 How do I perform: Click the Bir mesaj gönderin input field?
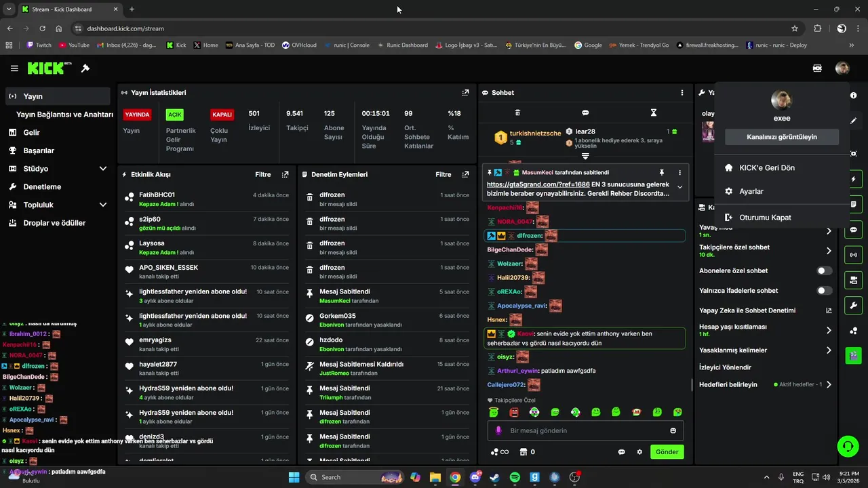pyautogui.click(x=585, y=430)
